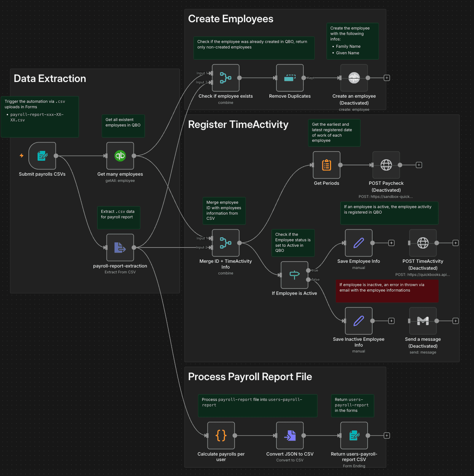This screenshot has width=474, height=476.
Task: Select the red inactive employee warning note
Action: click(387, 290)
